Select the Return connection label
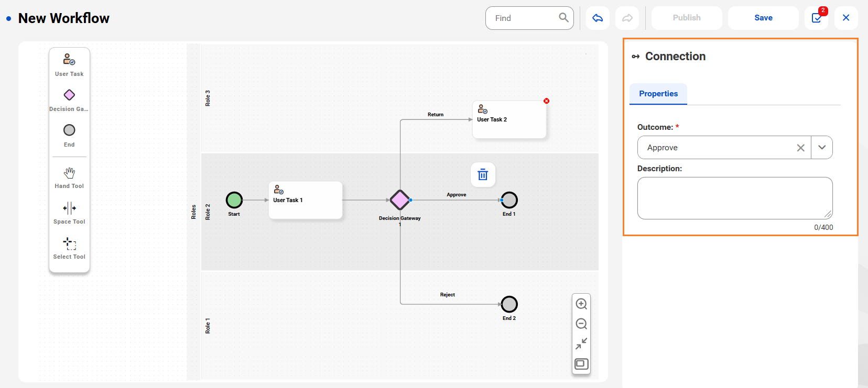868x388 pixels. pyautogui.click(x=436, y=115)
